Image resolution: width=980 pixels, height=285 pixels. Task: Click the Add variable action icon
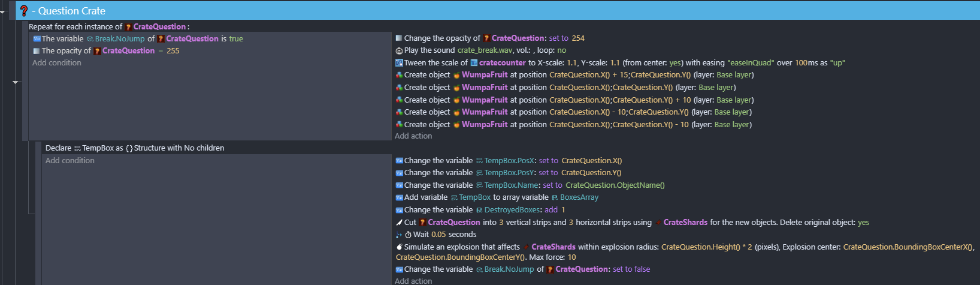point(399,197)
